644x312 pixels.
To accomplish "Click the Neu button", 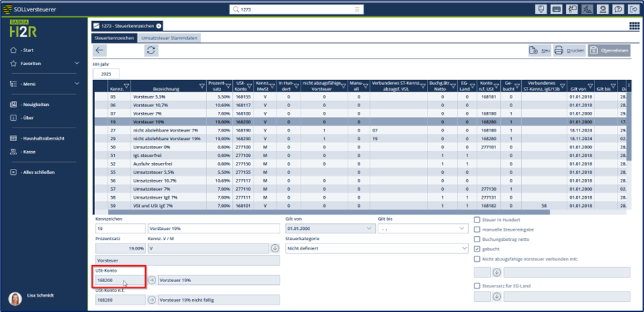I will (539, 50).
